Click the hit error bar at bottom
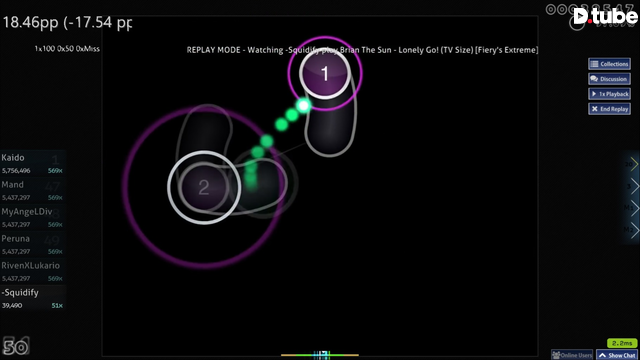The width and height of the screenshot is (640, 360). pos(320,355)
